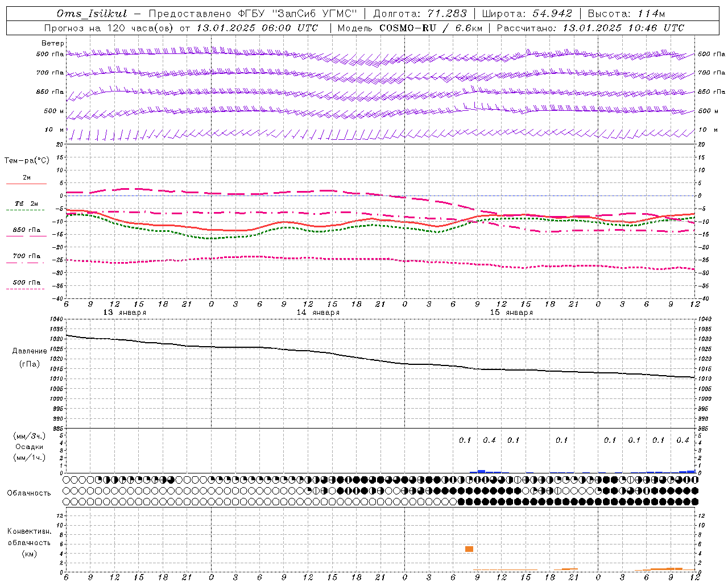This screenshot has height=582, width=728.
Task: Click the tall orange convective cloud block
Action: coord(469,549)
